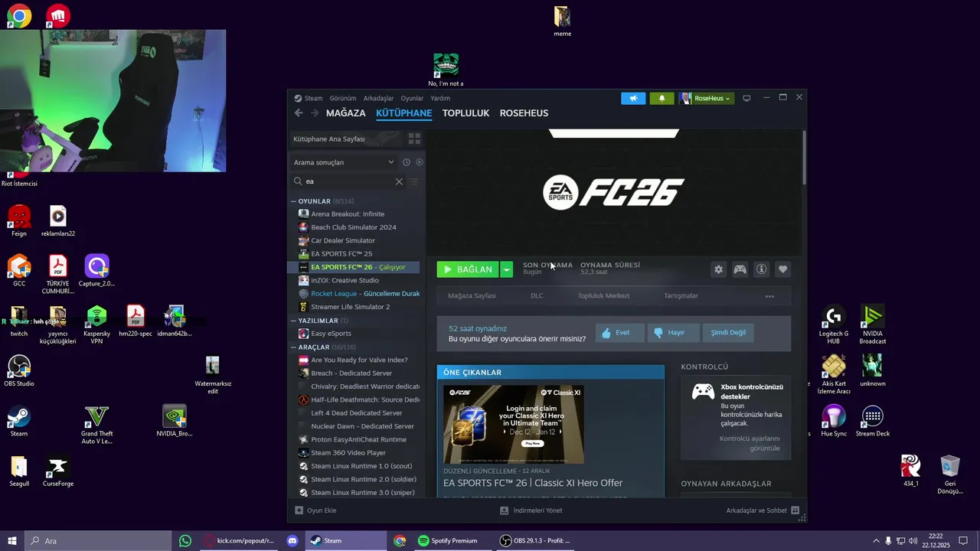The width and height of the screenshot is (980, 551).
Task: Open the Arama sonuçları collection dropdown
Action: pos(344,162)
